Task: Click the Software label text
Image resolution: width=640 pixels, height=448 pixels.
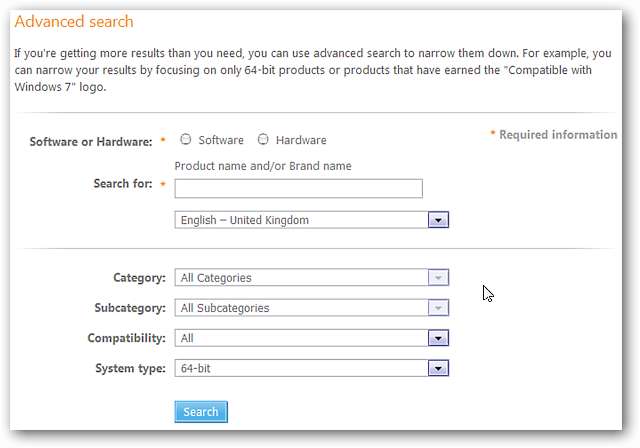Action: coord(221,140)
